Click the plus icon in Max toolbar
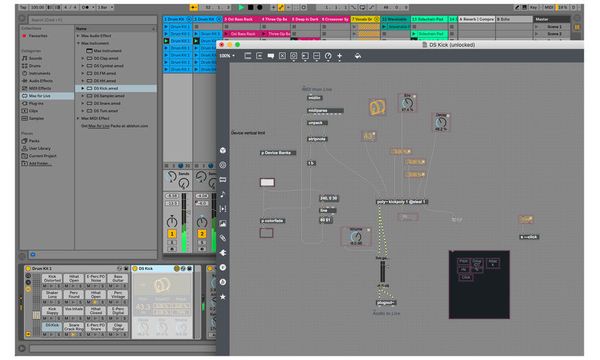The width and height of the screenshot is (600, 360). (x=339, y=56)
